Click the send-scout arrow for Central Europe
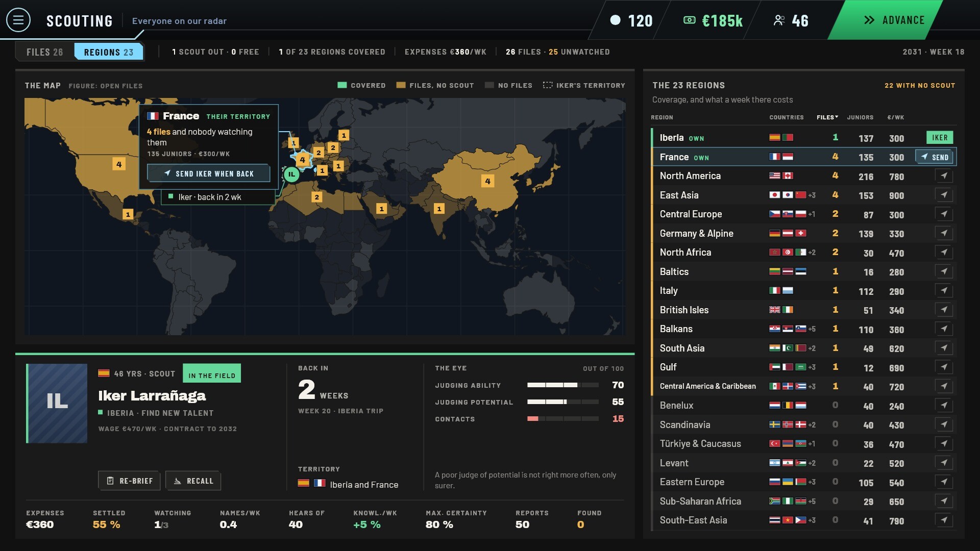980x551 pixels. (944, 214)
